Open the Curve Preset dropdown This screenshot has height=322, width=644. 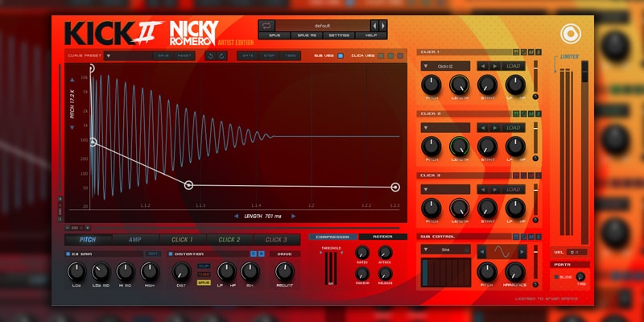(128, 56)
